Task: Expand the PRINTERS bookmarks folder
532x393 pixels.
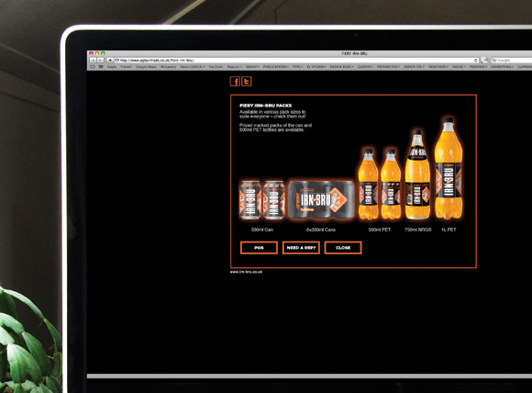Action: [479, 67]
